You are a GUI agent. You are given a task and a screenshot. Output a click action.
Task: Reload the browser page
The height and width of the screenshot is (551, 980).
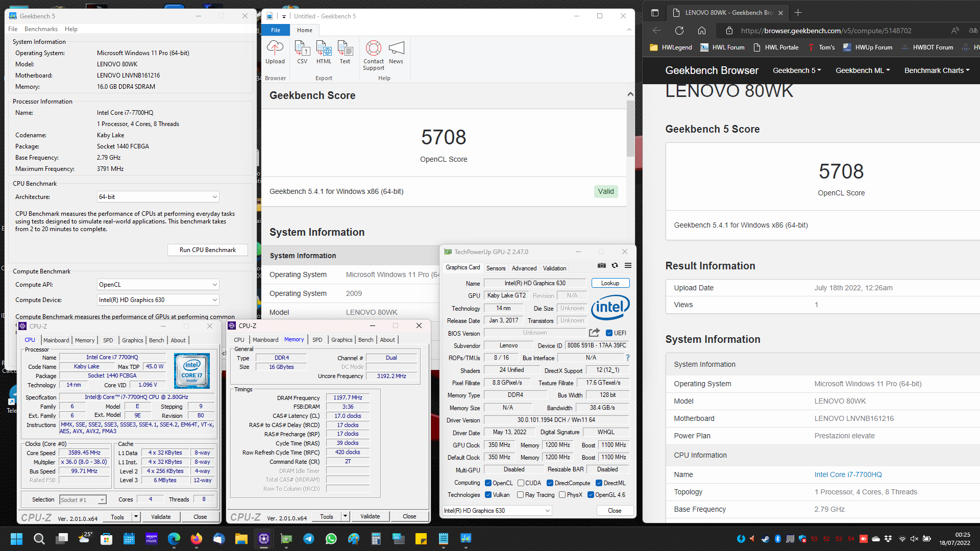679,31
